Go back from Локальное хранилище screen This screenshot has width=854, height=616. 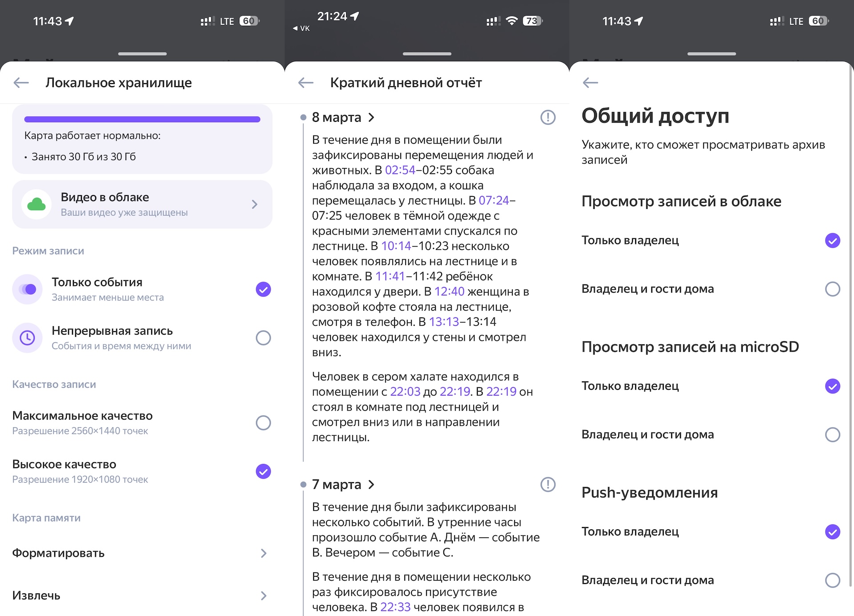click(x=21, y=83)
